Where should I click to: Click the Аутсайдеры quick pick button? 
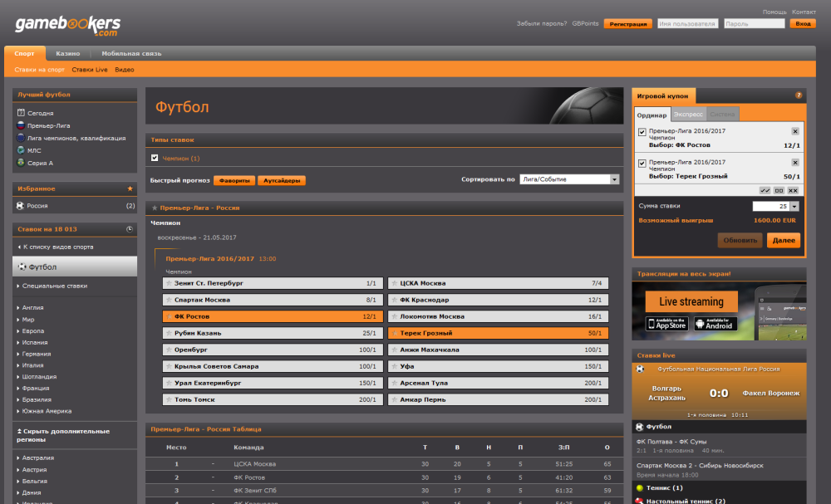(282, 180)
